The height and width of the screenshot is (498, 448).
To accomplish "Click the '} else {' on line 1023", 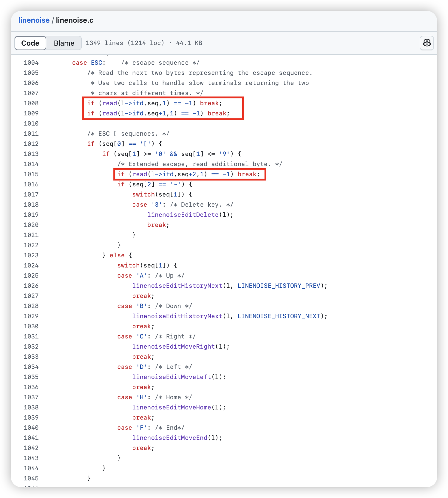I will click(117, 255).
